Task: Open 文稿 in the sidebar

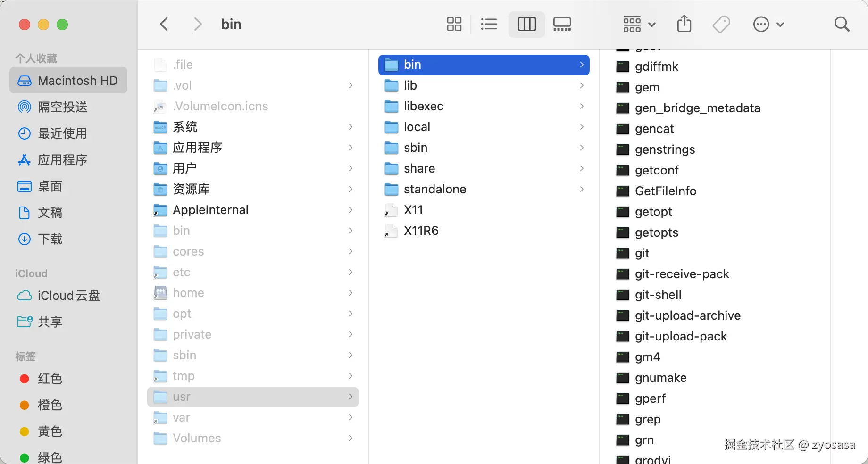Action: pos(68,213)
